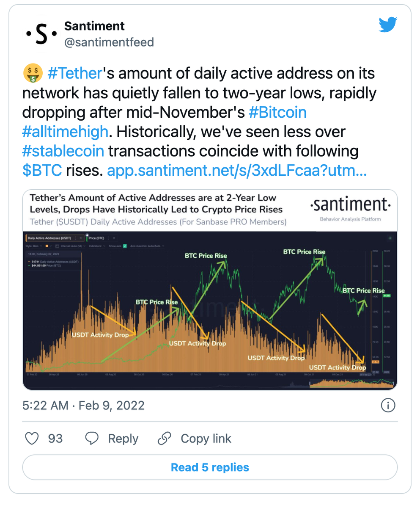Open the #alltimehigh hashtag link
The image size is (420, 508).
click(66, 133)
